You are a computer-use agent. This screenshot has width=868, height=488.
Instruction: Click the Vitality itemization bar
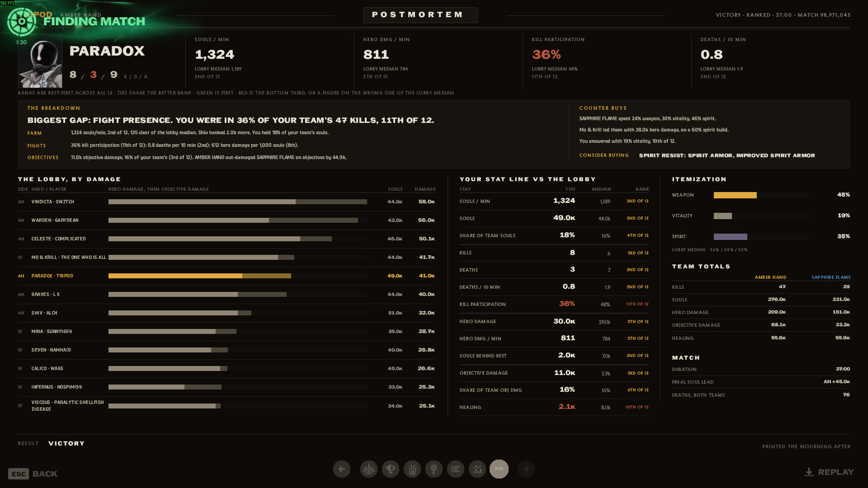[x=761, y=216]
